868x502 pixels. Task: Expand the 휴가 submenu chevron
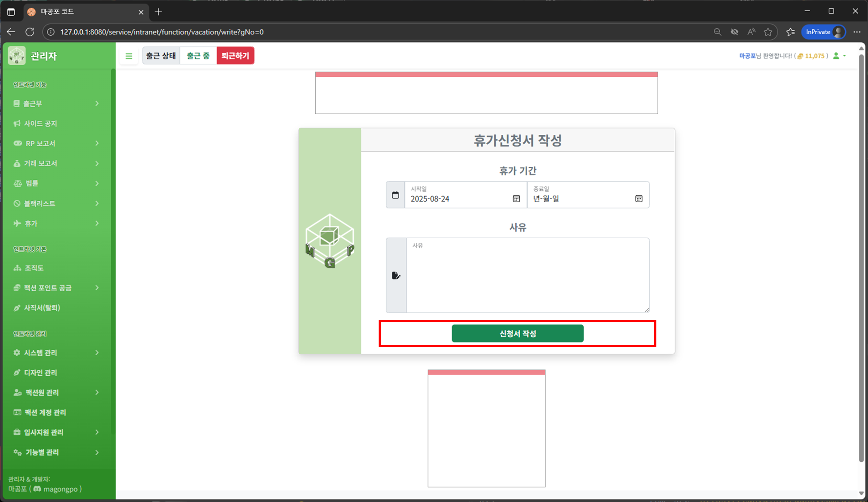tap(97, 223)
